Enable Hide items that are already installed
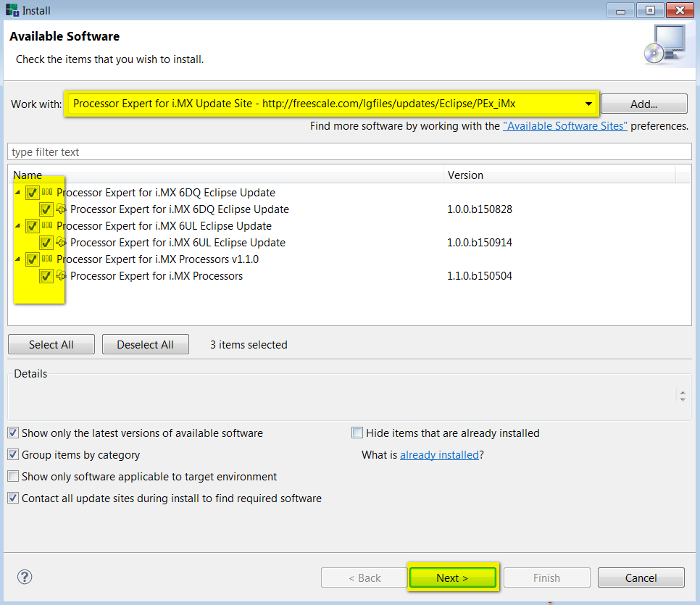 click(x=357, y=433)
